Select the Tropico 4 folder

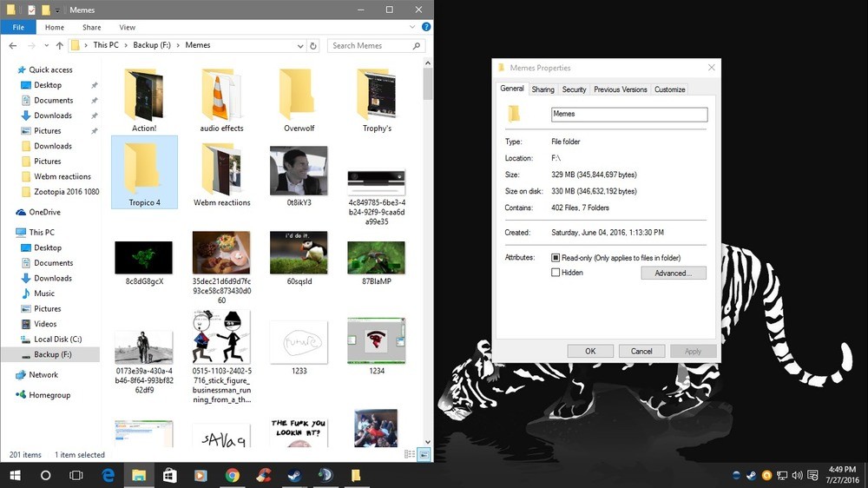tap(144, 172)
